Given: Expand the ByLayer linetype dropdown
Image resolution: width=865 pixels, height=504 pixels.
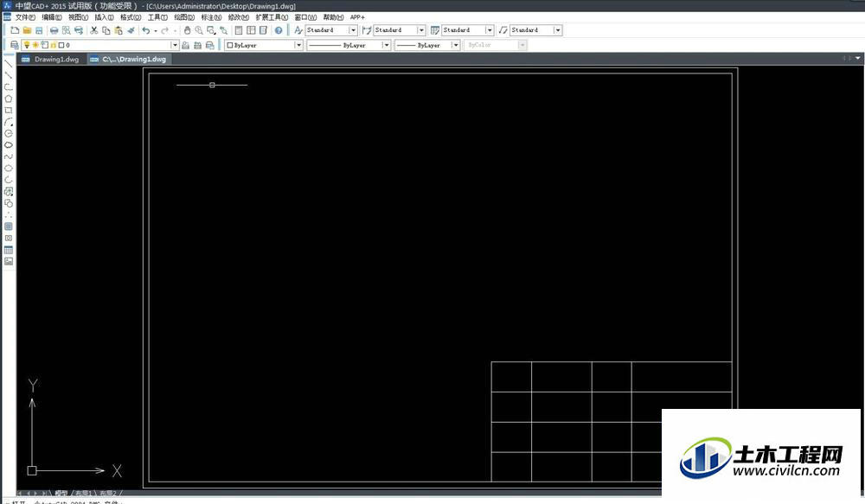Looking at the screenshot, I should 386,45.
